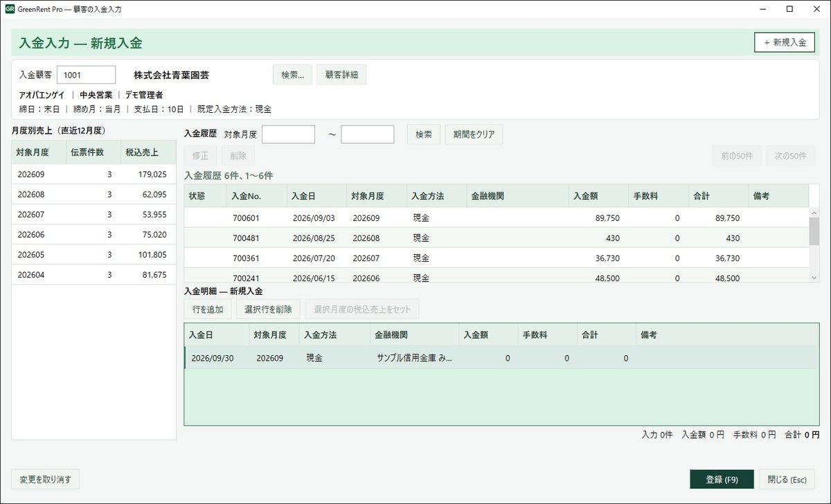This screenshot has height=504, width=831.
Task: Click 入金日 2026/08/25 in history
Action: [x=313, y=238]
